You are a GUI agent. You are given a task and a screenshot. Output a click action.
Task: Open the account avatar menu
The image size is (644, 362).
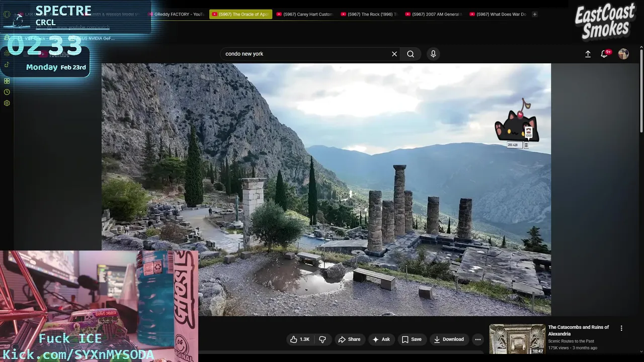(623, 54)
